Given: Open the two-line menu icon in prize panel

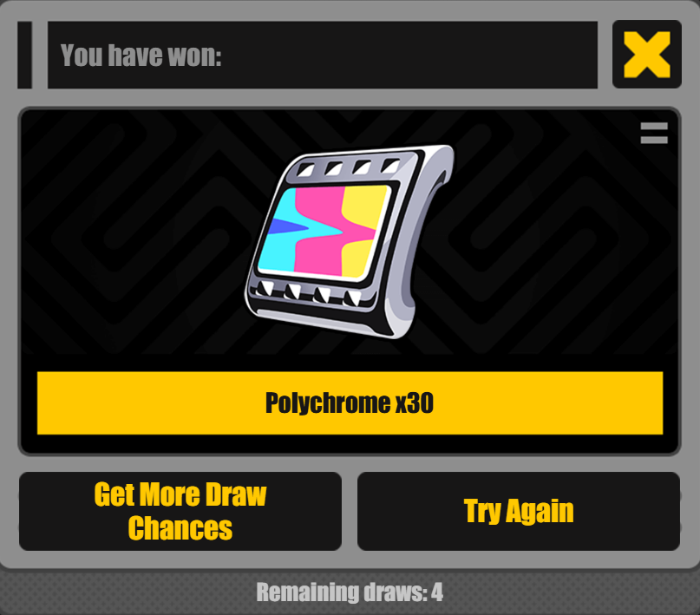Looking at the screenshot, I should click(x=654, y=133).
